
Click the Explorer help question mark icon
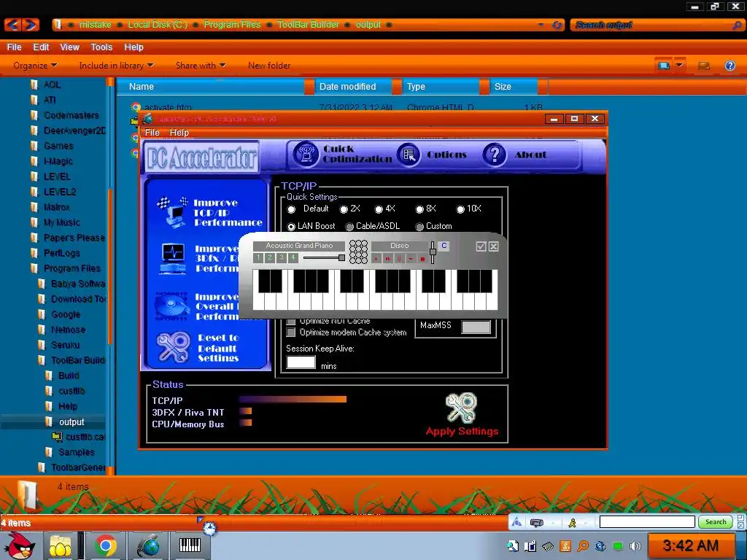point(729,66)
